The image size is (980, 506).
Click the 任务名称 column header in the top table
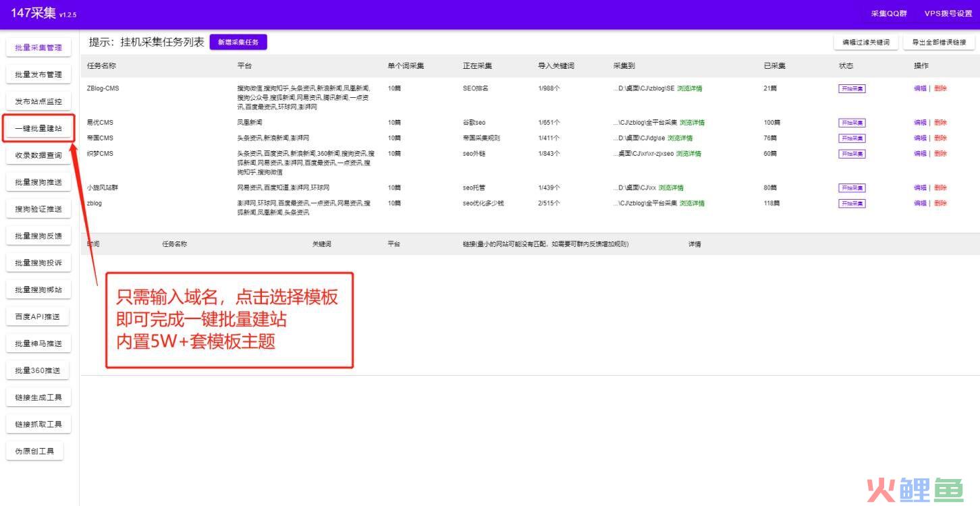click(x=101, y=66)
